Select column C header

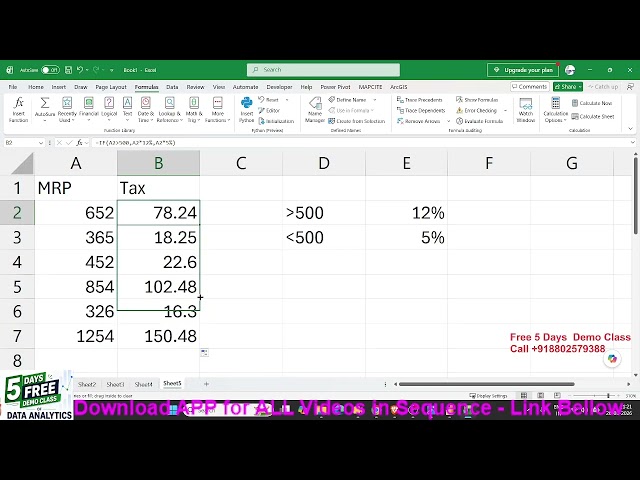(241, 163)
